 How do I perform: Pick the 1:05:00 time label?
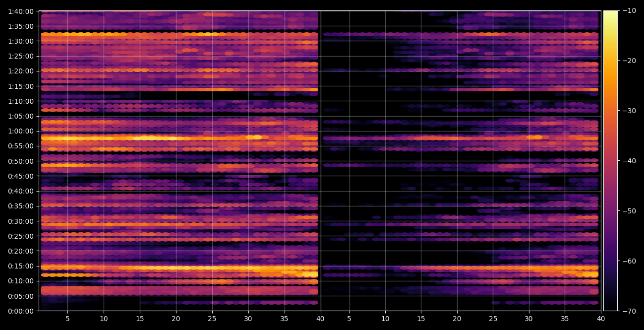coord(20,116)
